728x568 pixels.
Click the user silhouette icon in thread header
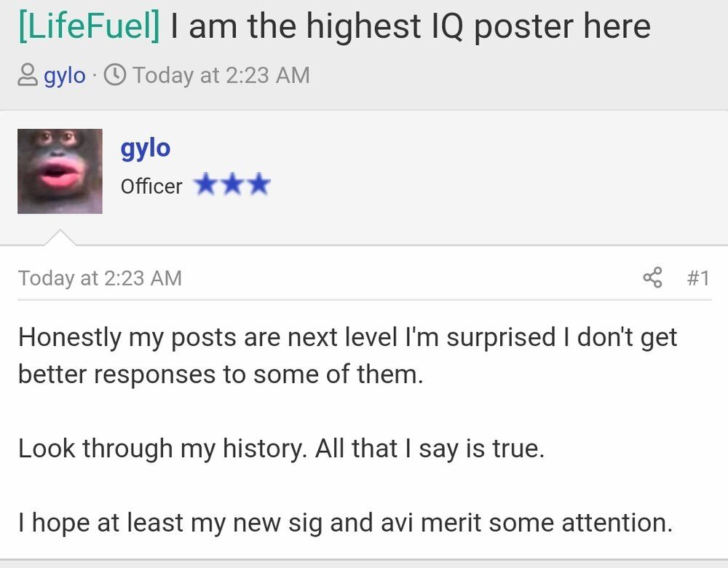pyautogui.click(x=28, y=75)
